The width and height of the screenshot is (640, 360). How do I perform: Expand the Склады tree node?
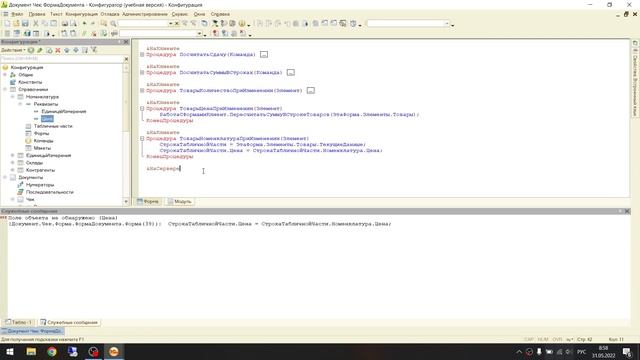pyautogui.click(x=13, y=163)
